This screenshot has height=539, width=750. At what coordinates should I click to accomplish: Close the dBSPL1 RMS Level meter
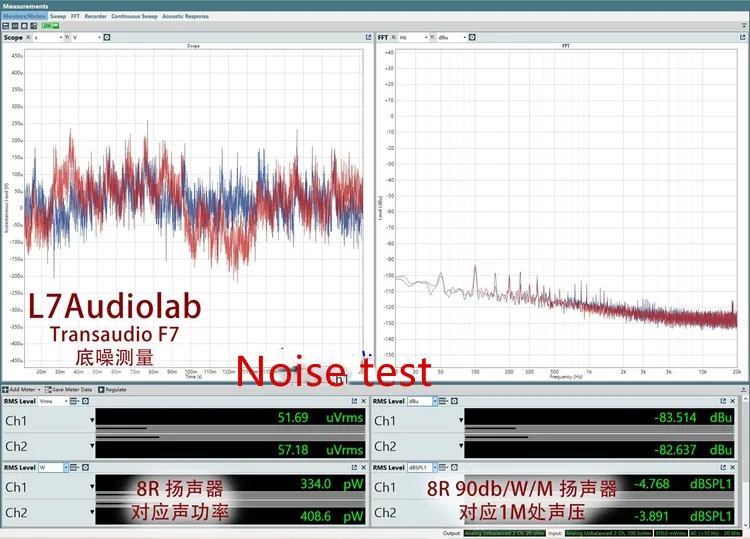[733, 468]
